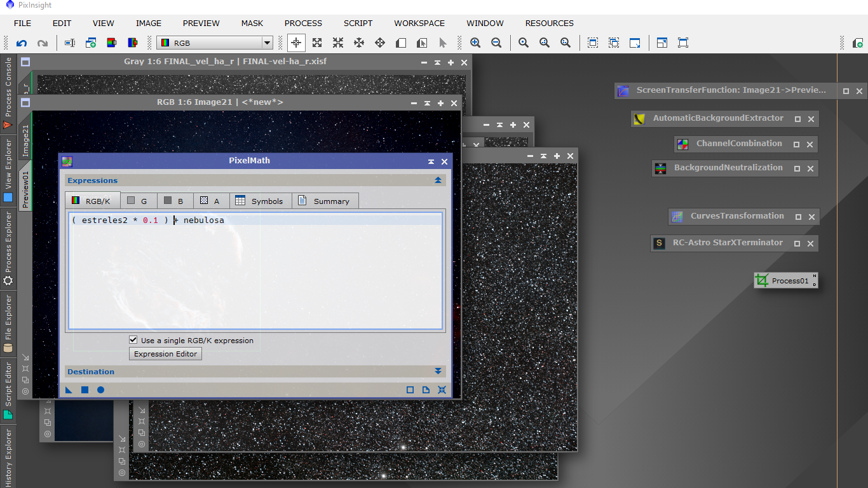Open the FILE menu
The image size is (868, 488).
(22, 23)
